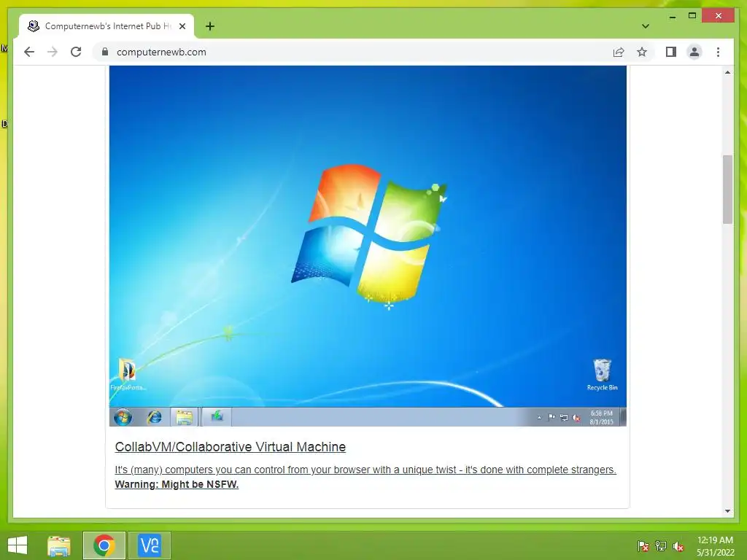Expand the tab search dropdown arrow
This screenshot has width=747, height=560.
pos(646,26)
